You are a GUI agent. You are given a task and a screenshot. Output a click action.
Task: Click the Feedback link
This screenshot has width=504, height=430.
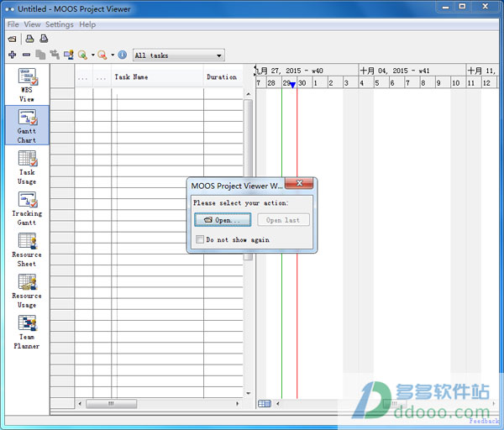(483, 421)
